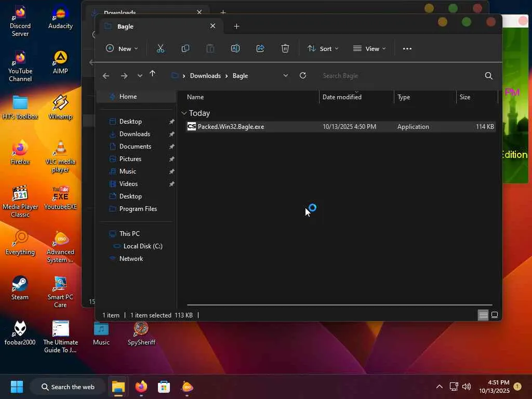The image size is (532, 399).
Task: Click the Rename icon in toolbar
Action: pyautogui.click(x=235, y=48)
